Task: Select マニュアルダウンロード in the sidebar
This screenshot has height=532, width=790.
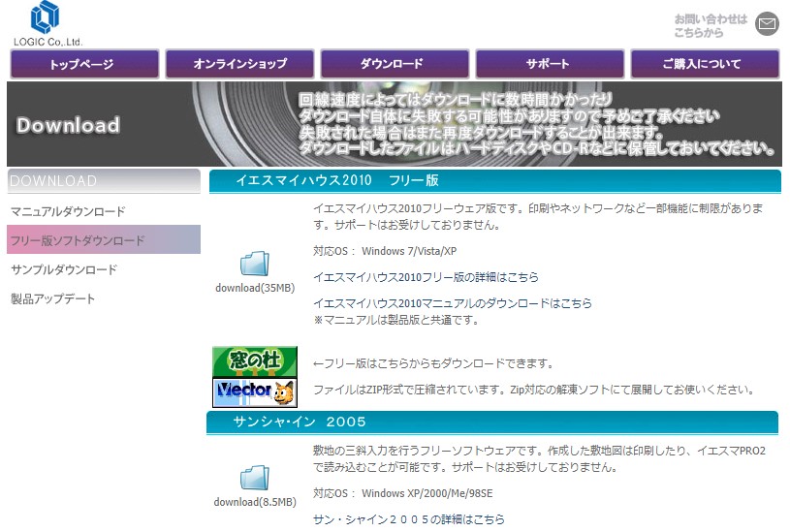Action: point(68,211)
